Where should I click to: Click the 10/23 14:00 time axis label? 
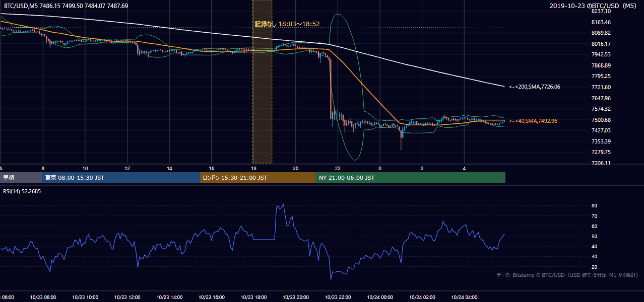(169, 297)
